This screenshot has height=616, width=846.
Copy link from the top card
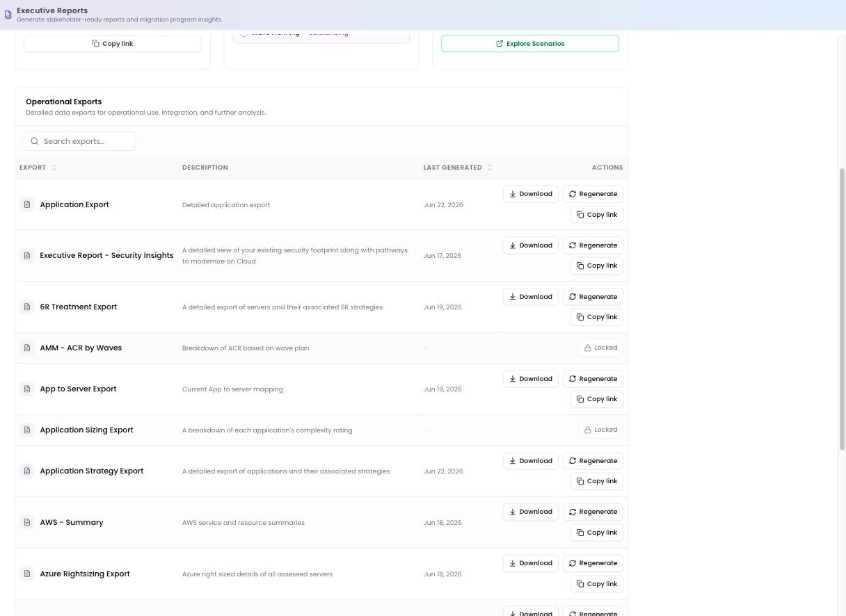pos(113,44)
